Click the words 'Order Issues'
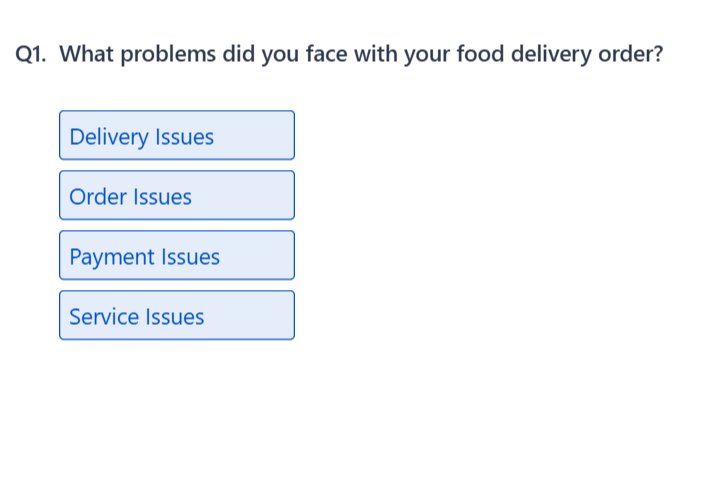This screenshot has height=496, width=711. click(130, 197)
